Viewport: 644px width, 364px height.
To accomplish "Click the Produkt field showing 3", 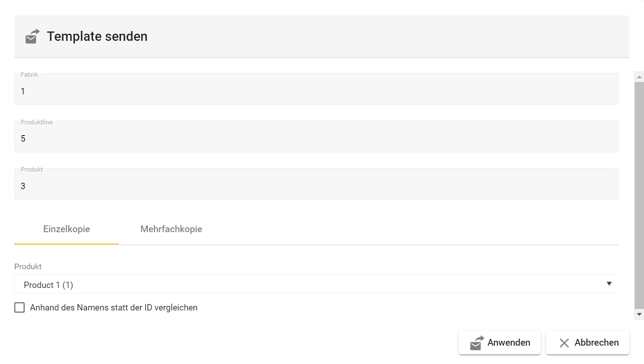I will (316, 186).
